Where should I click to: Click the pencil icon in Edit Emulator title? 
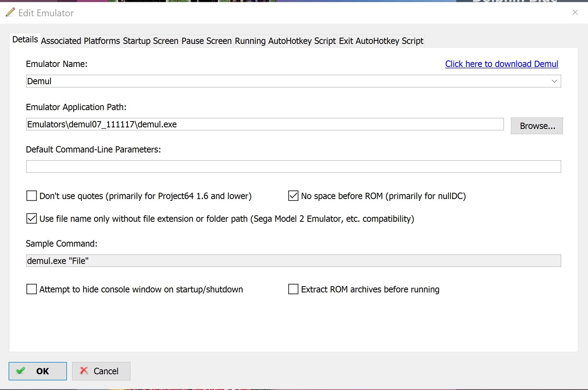pyautogui.click(x=10, y=12)
